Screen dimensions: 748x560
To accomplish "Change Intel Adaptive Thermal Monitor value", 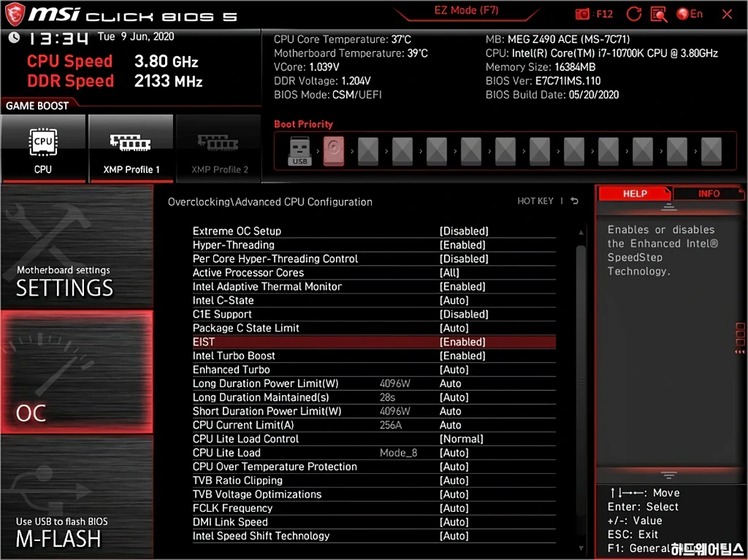I will pyautogui.click(x=462, y=287).
